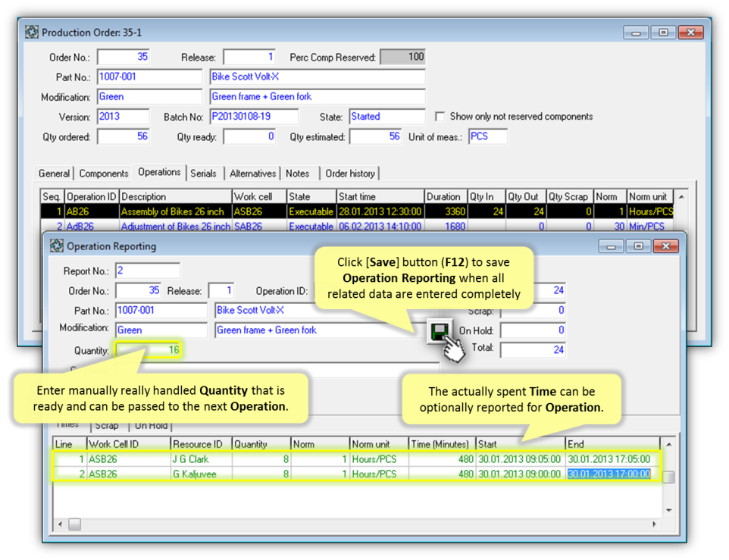Enable Show only not reserved components
Viewport: 729px width, 560px height.
pyautogui.click(x=440, y=116)
